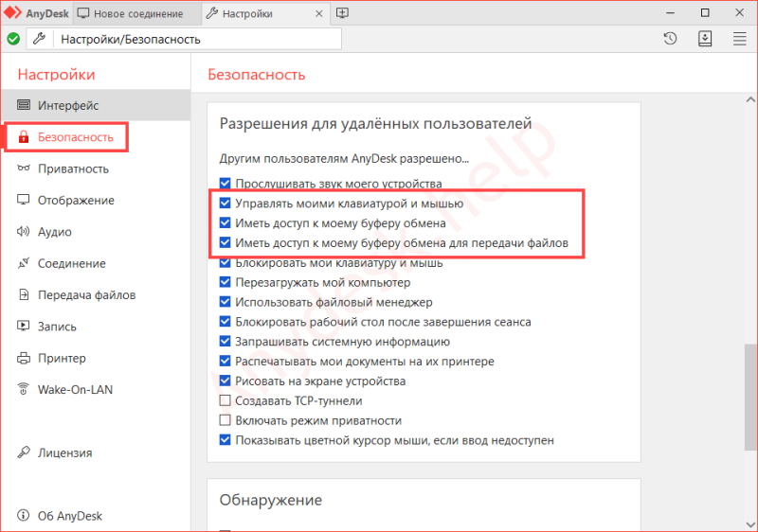Close the Настройки tab
This screenshot has height=532, width=758.
tap(318, 14)
